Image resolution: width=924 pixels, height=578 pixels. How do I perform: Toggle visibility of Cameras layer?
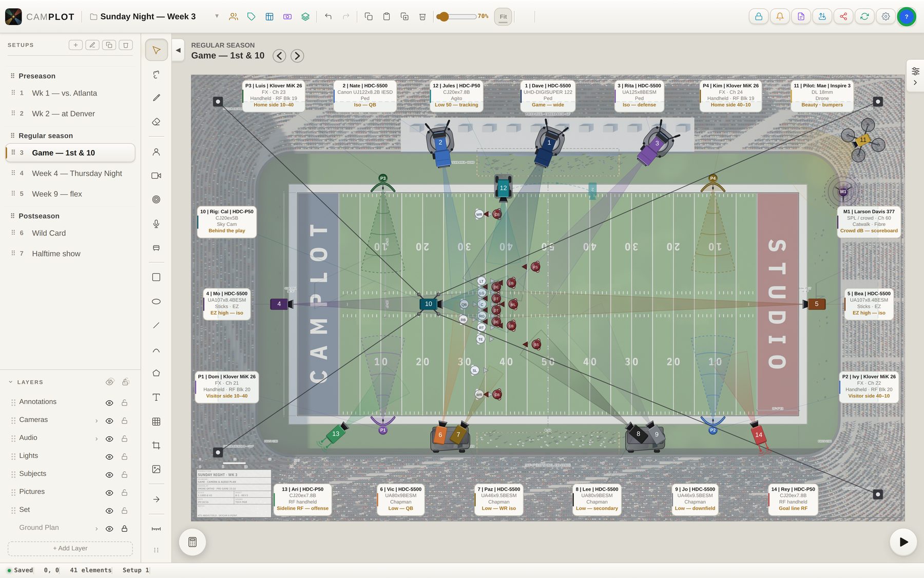(x=109, y=421)
